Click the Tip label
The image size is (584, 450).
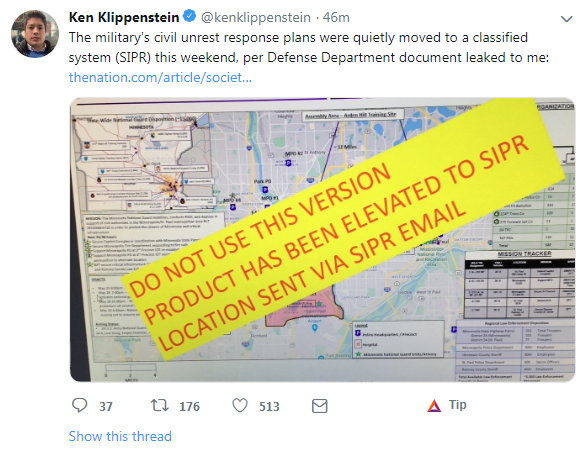pyautogui.click(x=458, y=405)
